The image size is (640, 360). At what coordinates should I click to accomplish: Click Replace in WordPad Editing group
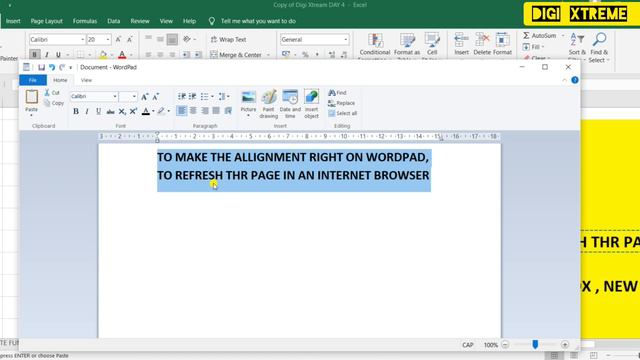pos(342,103)
